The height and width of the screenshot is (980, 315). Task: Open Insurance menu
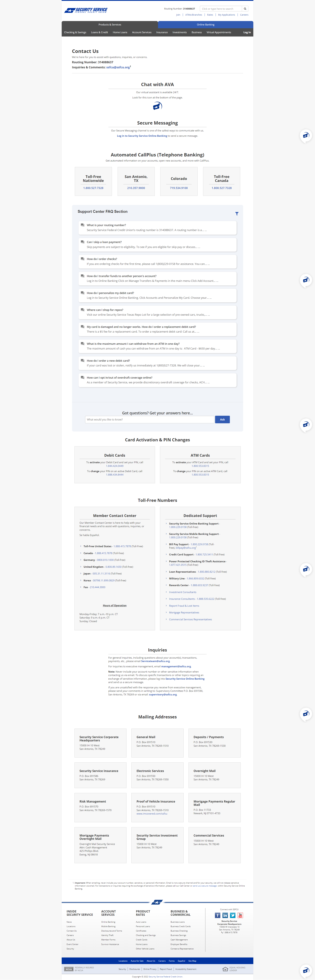[x=162, y=32]
